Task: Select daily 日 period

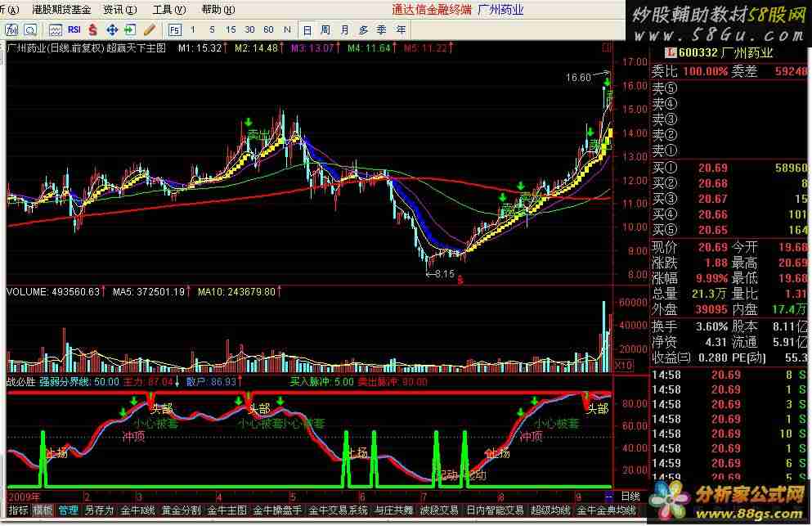Action: point(307,30)
